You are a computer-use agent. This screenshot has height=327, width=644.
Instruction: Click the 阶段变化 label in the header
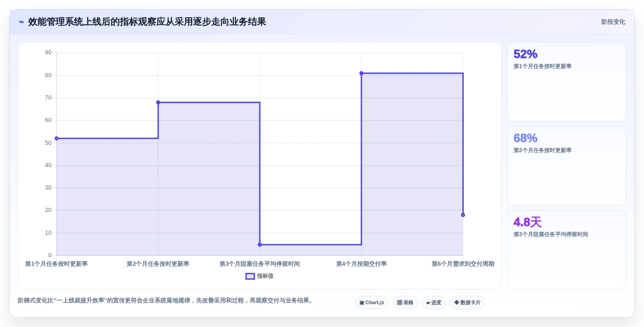[613, 22]
